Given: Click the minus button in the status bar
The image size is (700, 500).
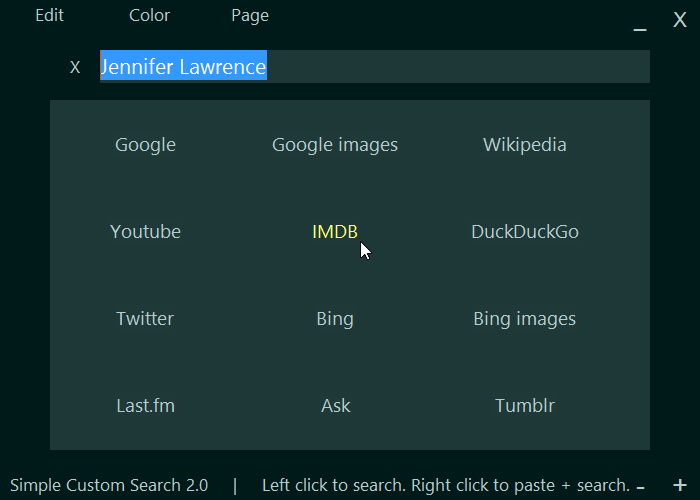Looking at the screenshot, I should [x=640, y=487].
